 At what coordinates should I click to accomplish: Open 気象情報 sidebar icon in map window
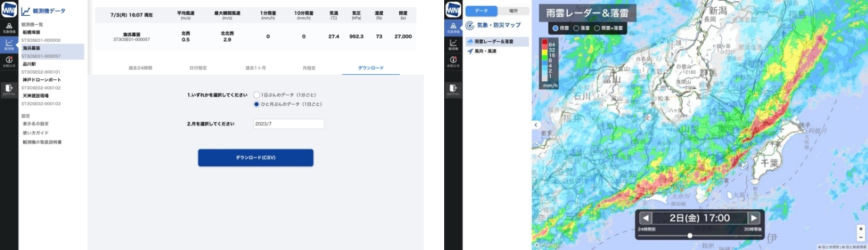tap(453, 27)
